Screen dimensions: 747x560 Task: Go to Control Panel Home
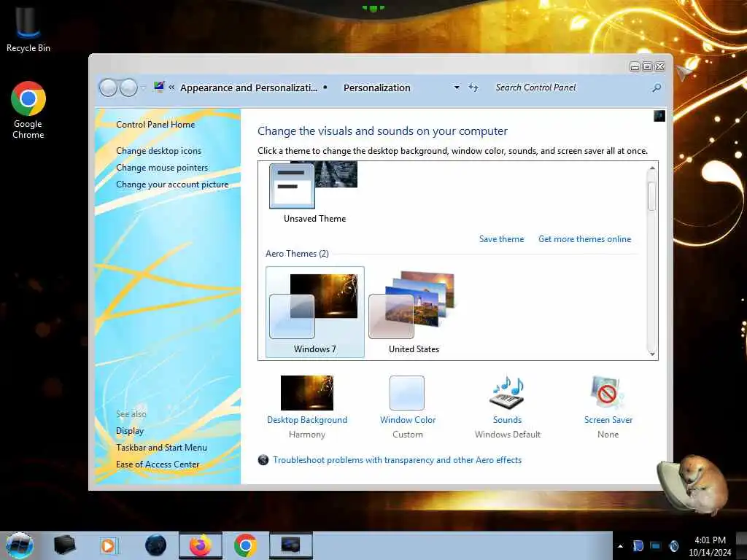point(155,124)
